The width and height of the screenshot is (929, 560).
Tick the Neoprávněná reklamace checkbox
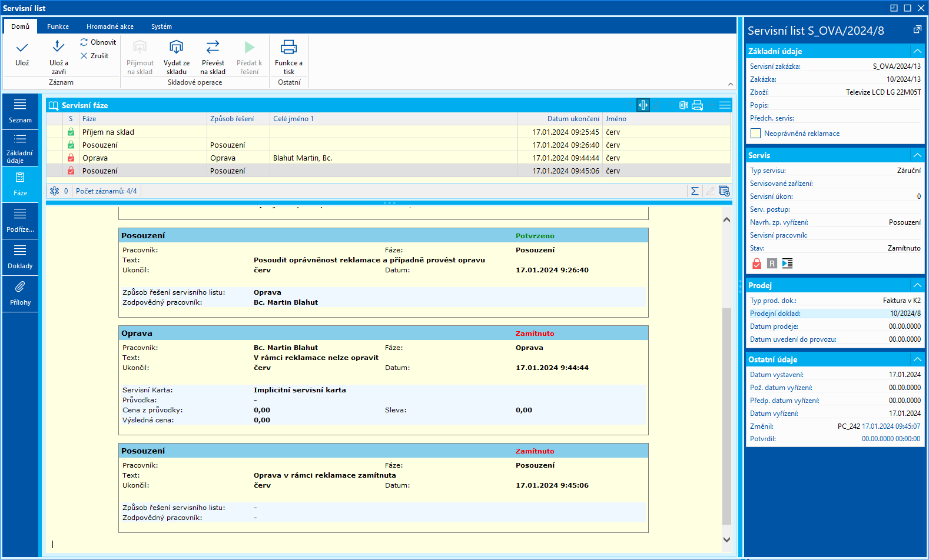(x=755, y=134)
